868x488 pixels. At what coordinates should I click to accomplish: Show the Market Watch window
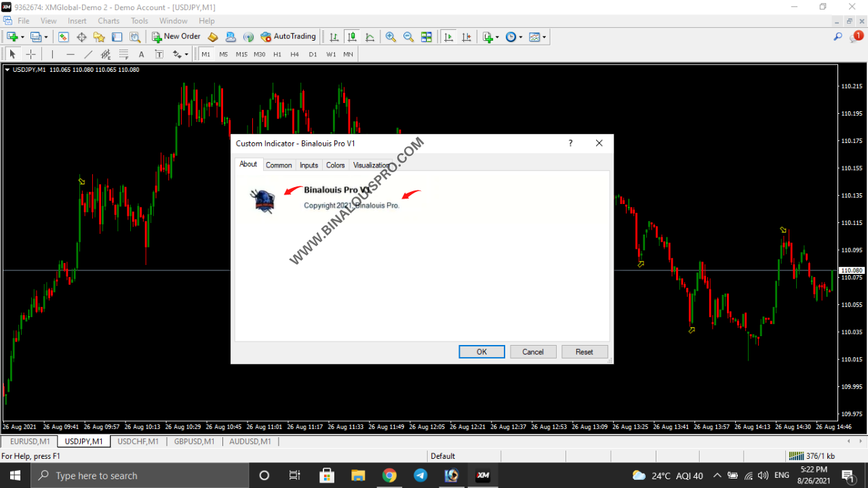(63, 37)
